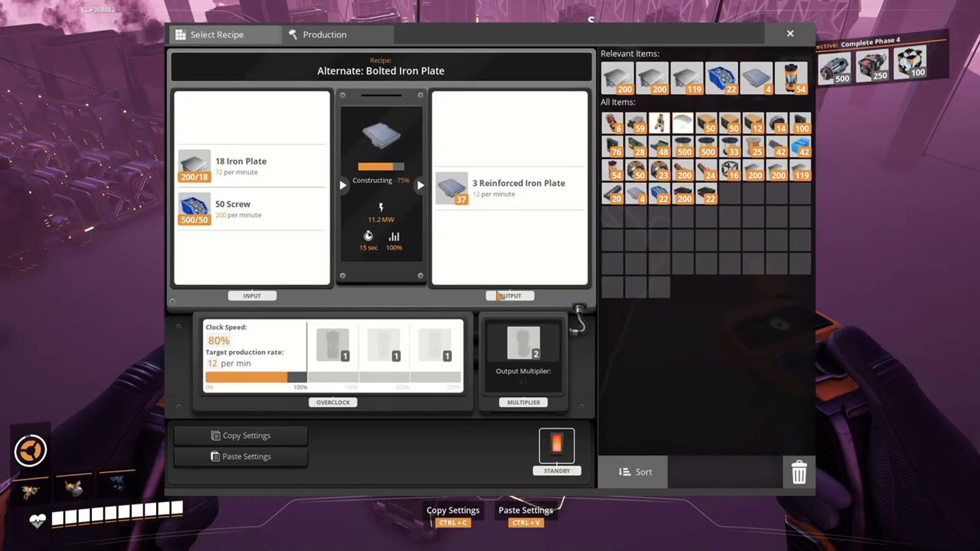This screenshot has height=551, width=980.
Task: Select the inventory stack of 20
Action: click(x=612, y=193)
